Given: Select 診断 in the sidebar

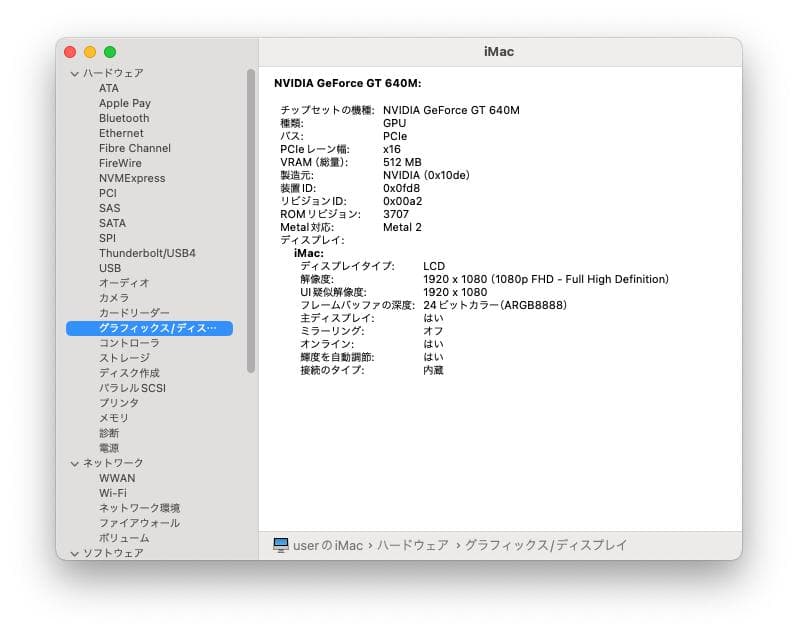Looking at the screenshot, I should (109, 433).
